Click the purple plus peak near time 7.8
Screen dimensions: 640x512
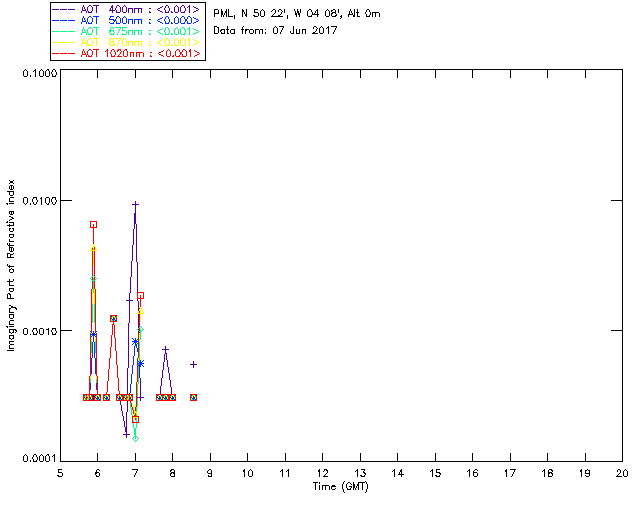(x=165, y=349)
